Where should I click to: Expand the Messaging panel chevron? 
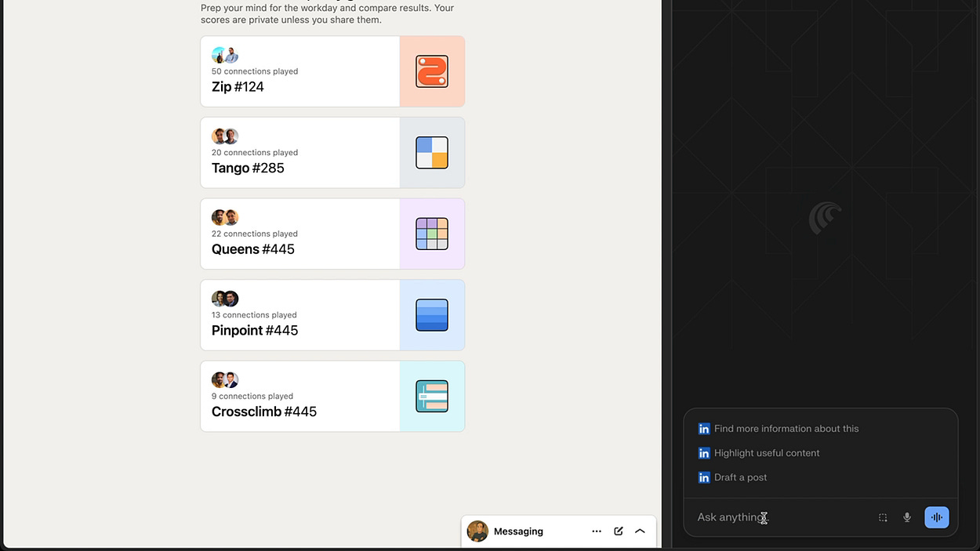pos(640,531)
